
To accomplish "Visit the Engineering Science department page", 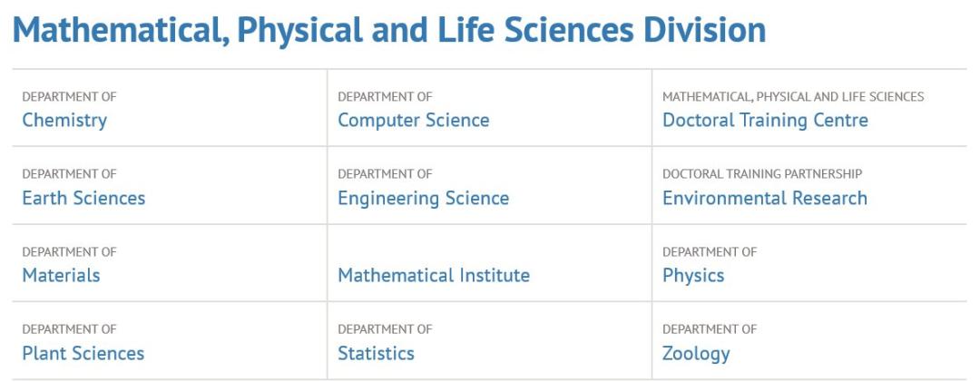I will point(423,198).
